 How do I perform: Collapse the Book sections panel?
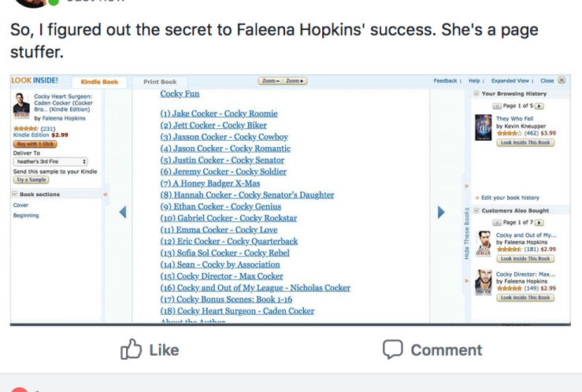coord(15,194)
